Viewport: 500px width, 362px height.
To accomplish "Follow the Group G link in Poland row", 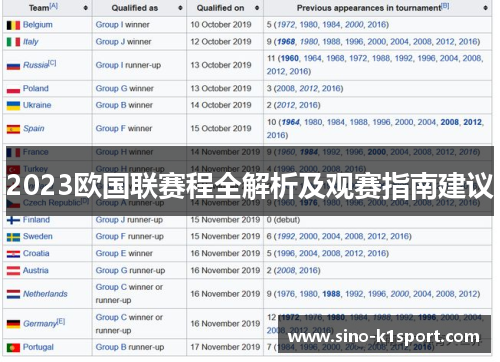I will click(111, 88).
